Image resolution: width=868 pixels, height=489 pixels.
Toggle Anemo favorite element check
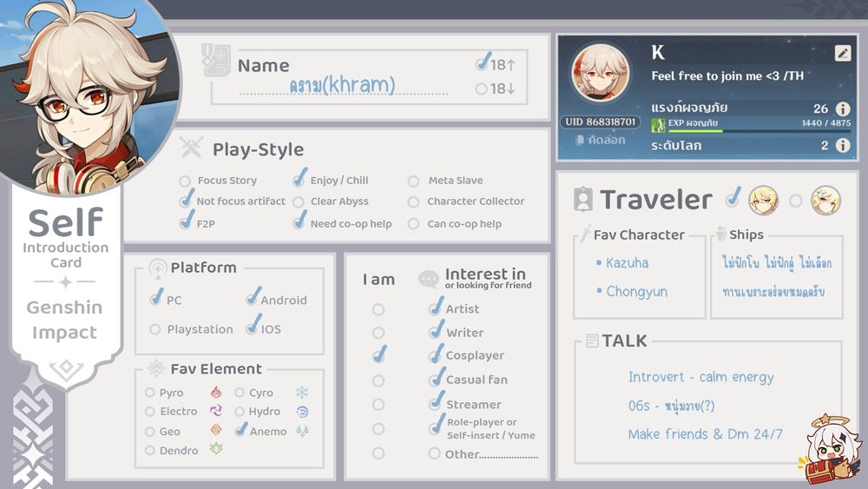240,430
